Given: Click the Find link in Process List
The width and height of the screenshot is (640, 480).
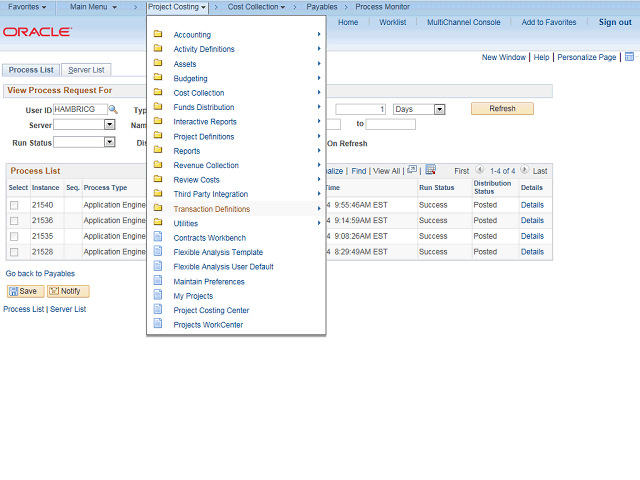Looking at the screenshot, I should 359,171.
